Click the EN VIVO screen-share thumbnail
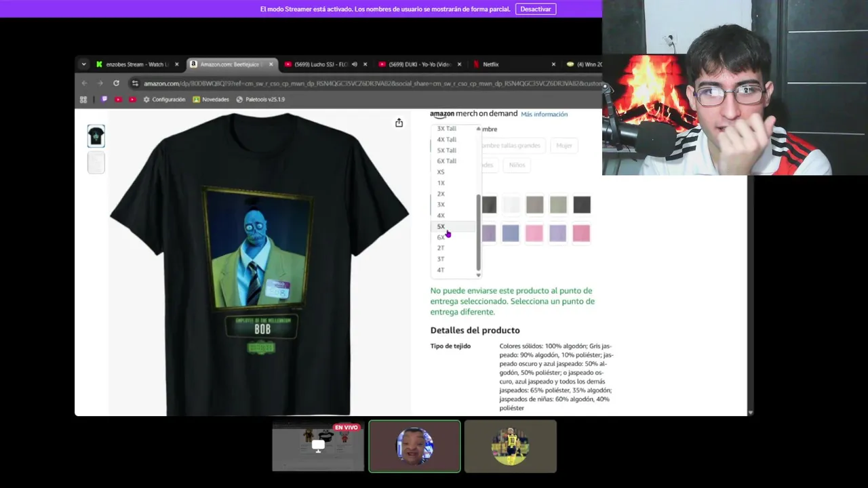Viewport: 868px width, 488px height. [318, 446]
